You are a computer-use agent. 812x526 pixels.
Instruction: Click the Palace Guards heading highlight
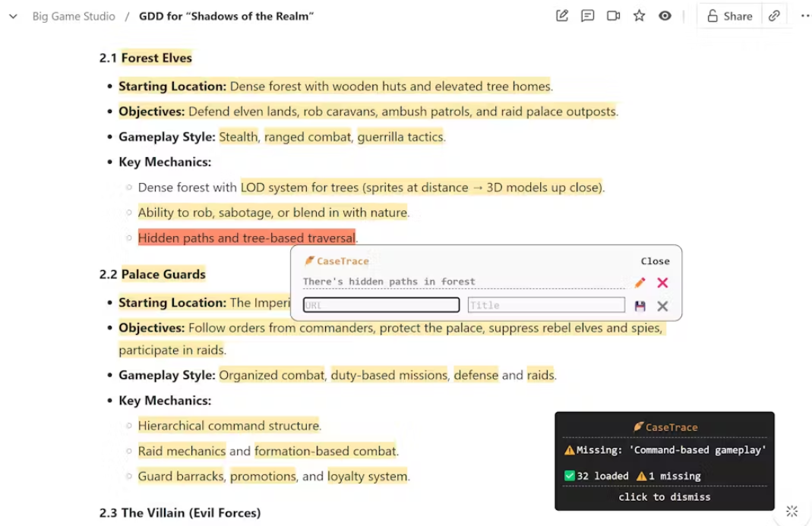[163, 274]
